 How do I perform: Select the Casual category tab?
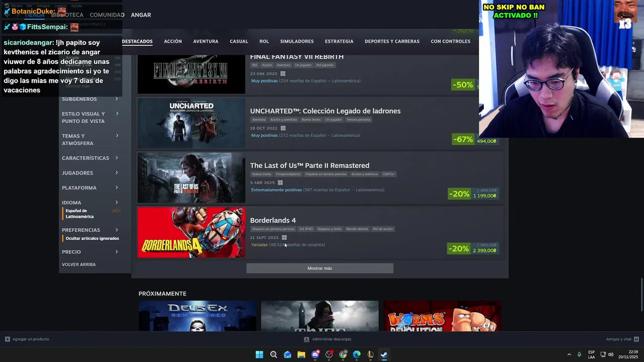pyautogui.click(x=239, y=41)
